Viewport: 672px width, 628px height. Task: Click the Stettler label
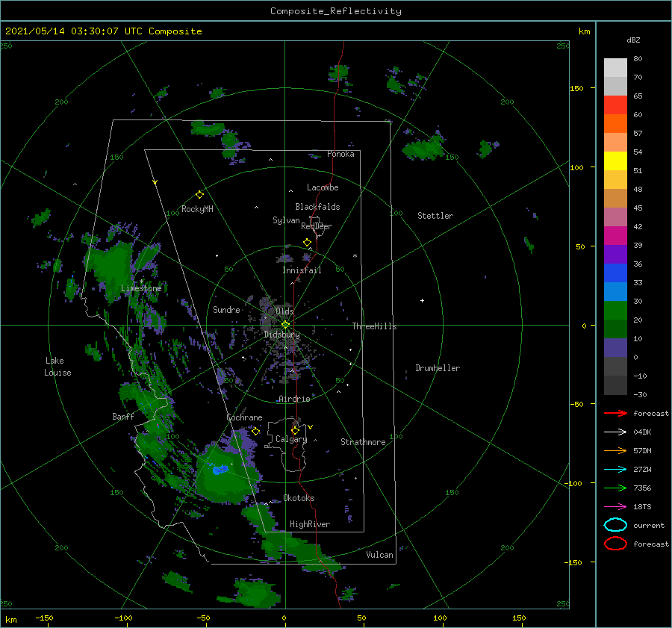(x=435, y=216)
